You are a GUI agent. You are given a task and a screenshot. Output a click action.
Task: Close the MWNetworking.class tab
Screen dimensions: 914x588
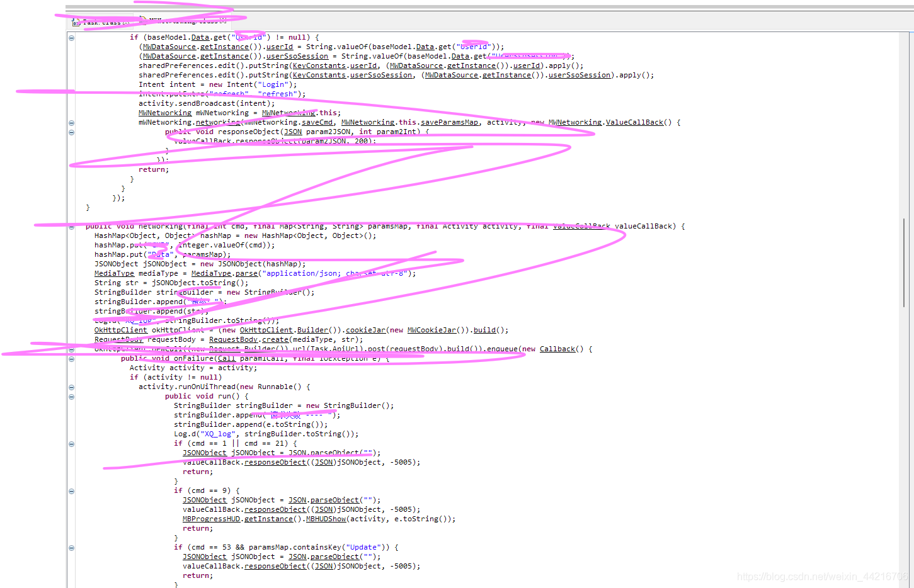[x=223, y=21]
